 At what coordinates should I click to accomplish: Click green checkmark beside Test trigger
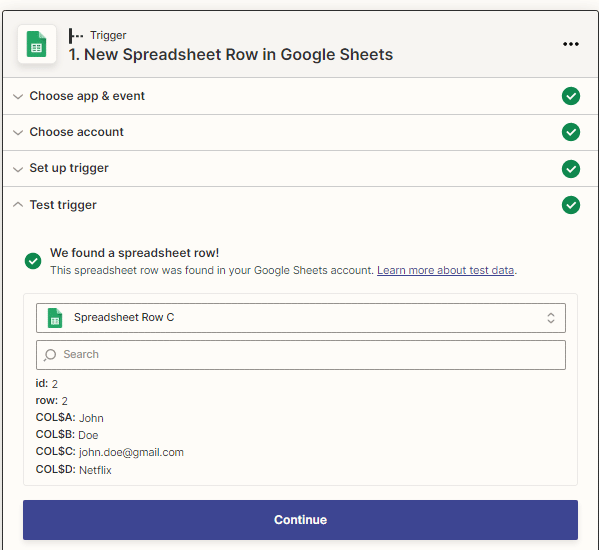click(x=571, y=205)
